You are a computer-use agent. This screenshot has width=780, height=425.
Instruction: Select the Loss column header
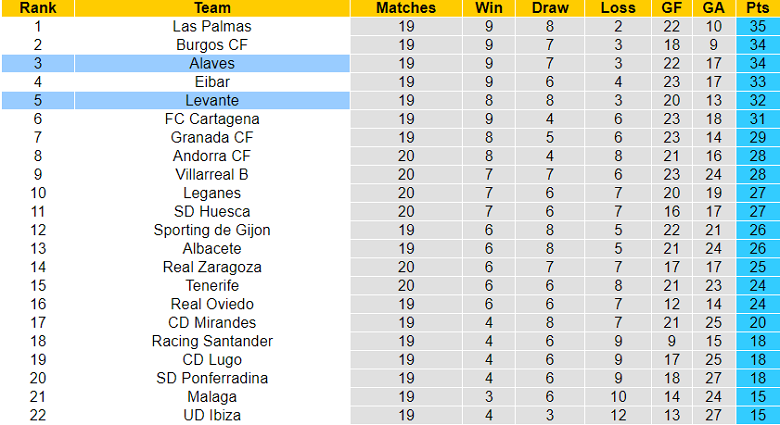(x=618, y=8)
